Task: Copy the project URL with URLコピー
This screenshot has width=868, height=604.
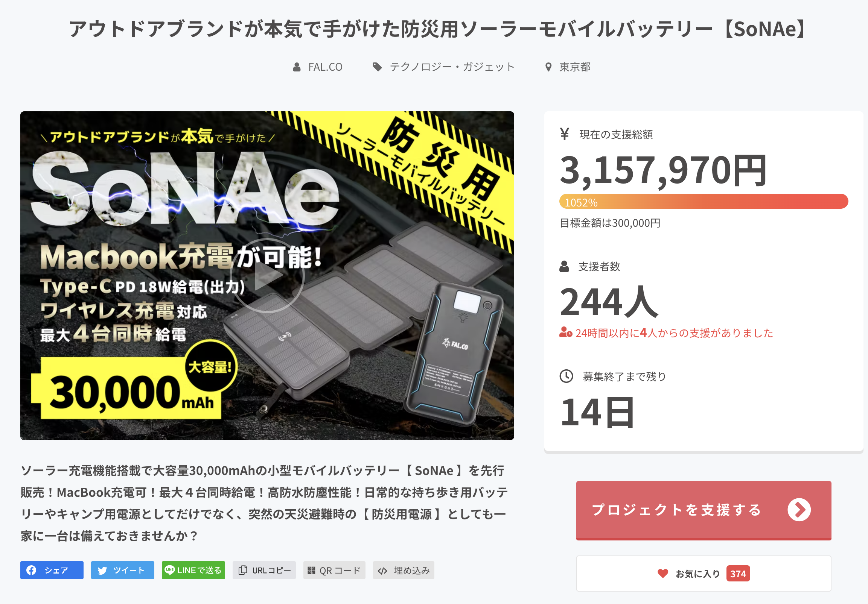Action: point(264,570)
